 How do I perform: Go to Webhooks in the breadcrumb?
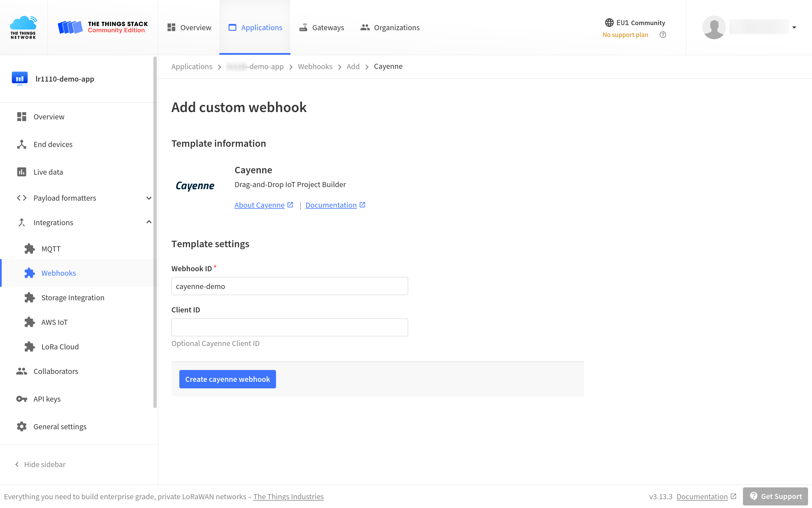click(x=315, y=67)
